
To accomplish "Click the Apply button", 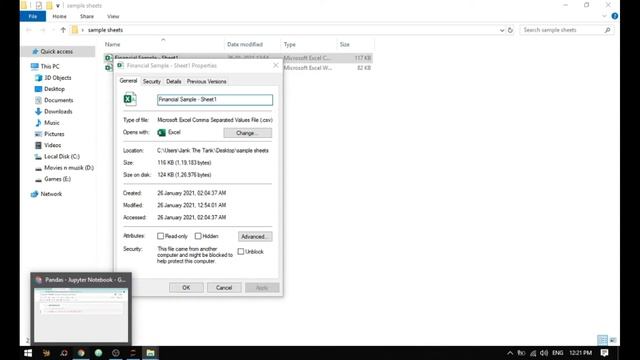I will click(262, 288).
